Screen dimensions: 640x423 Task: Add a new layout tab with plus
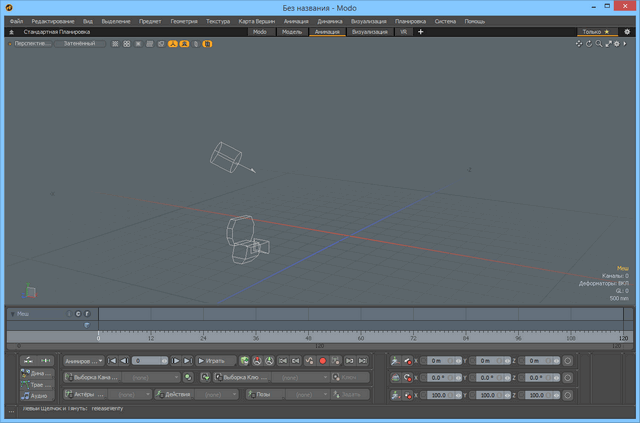click(420, 32)
